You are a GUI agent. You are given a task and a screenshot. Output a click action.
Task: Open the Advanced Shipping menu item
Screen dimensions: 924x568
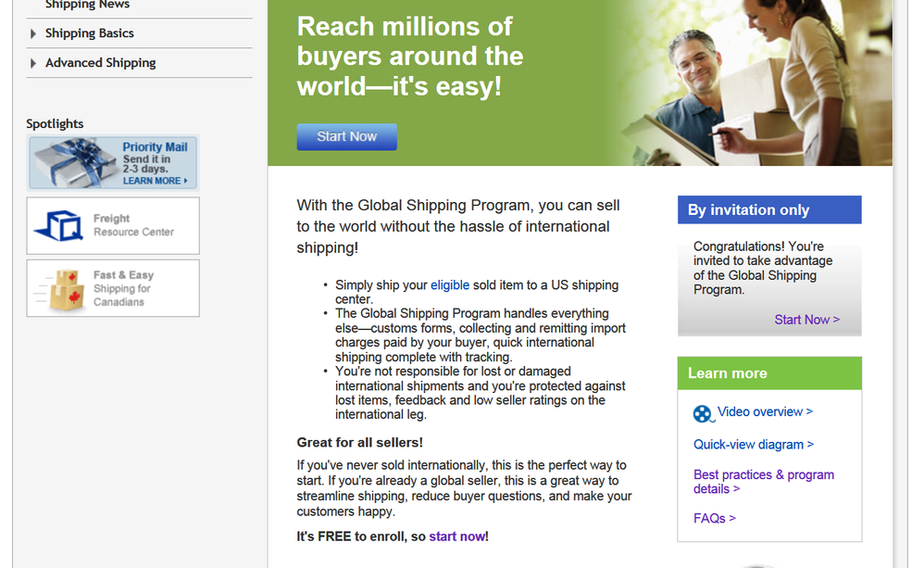click(101, 63)
